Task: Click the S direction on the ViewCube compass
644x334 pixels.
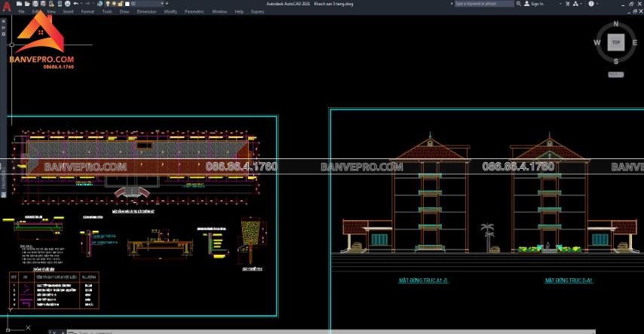Action: (615, 61)
